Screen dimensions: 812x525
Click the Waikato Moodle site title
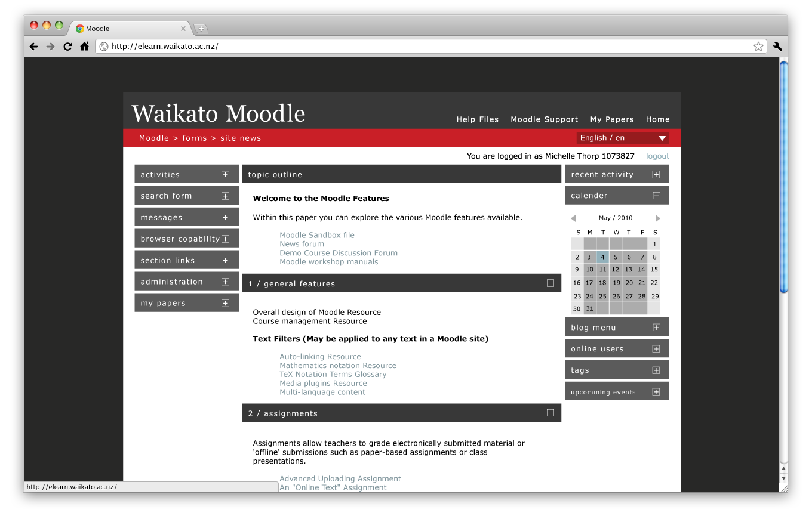(219, 113)
